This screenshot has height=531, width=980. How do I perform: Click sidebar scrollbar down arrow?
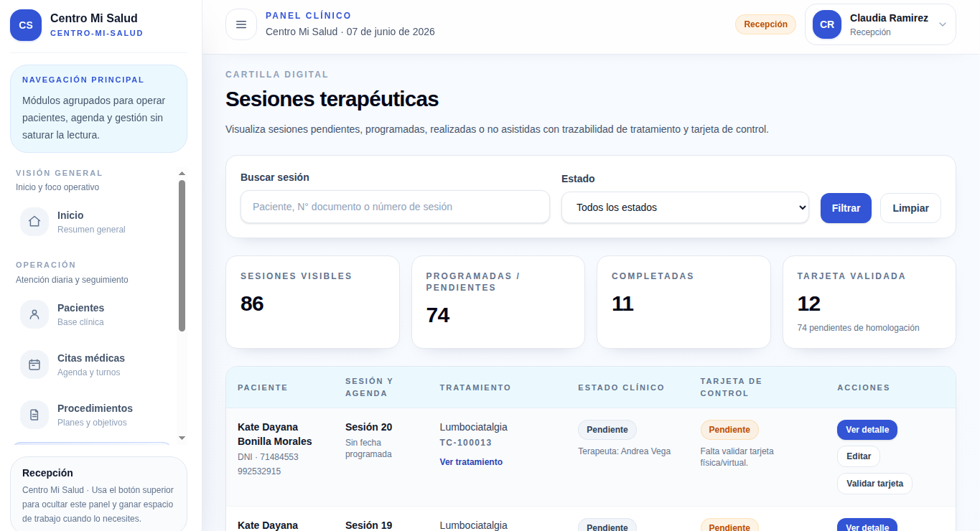[x=182, y=438]
